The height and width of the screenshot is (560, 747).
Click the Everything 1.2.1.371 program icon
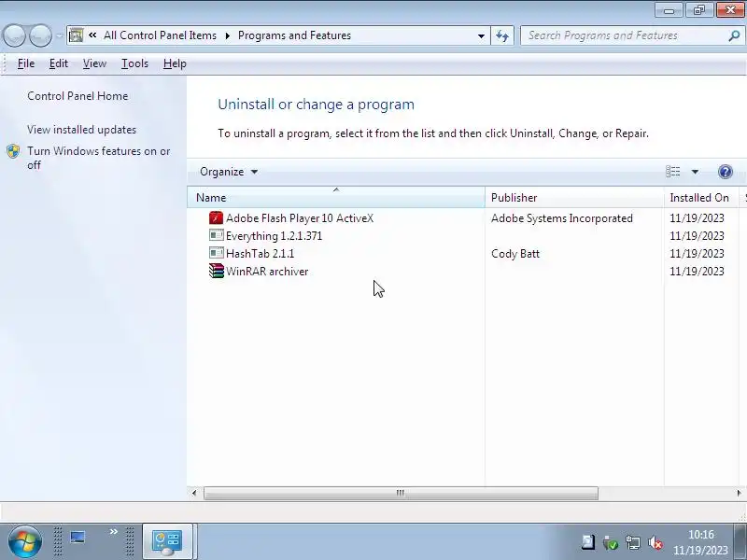point(216,236)
